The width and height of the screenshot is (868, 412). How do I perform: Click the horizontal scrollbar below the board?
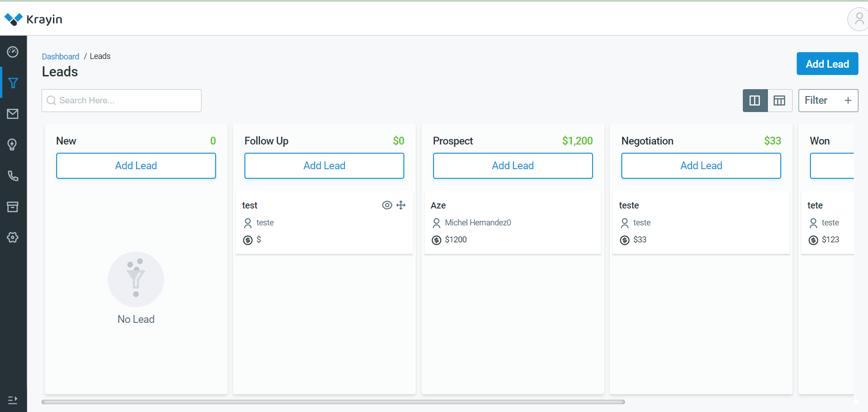(x=333, y=402)
